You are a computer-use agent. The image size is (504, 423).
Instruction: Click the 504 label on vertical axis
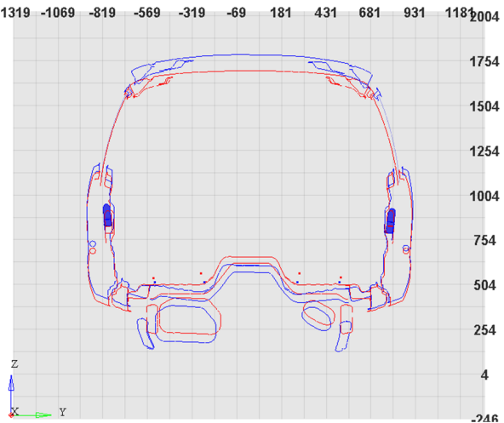[x=484, y=285]
